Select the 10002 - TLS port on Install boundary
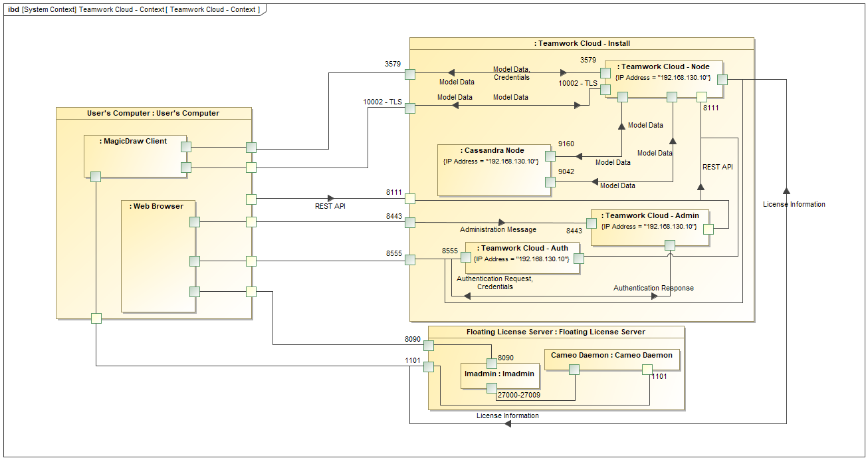Screen dimensions: 868x460 [x=410, y=108]
